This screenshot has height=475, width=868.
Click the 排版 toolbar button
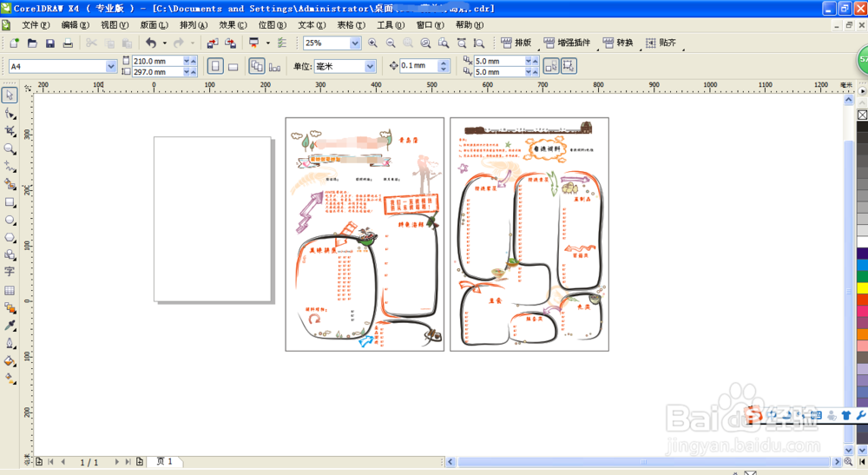pyautogui.click(x=516, y=43)
